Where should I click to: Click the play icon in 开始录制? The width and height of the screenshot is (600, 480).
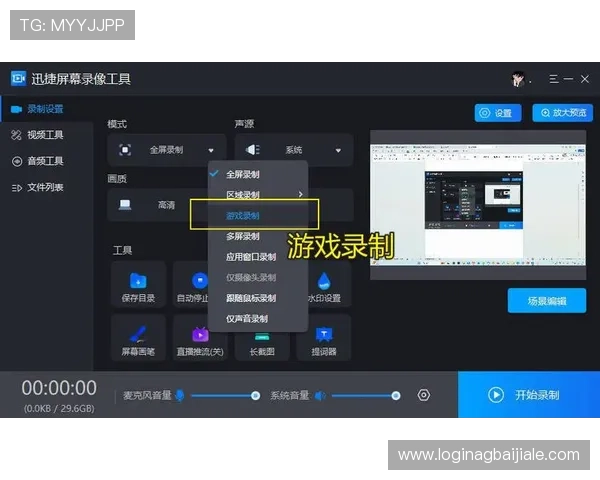(496, 395)
